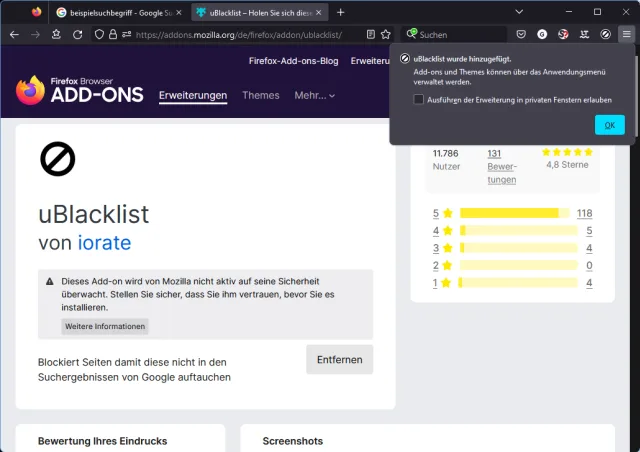Click the 5 four-star count
This screenshot has width=640, height=452.
point(589,231)
